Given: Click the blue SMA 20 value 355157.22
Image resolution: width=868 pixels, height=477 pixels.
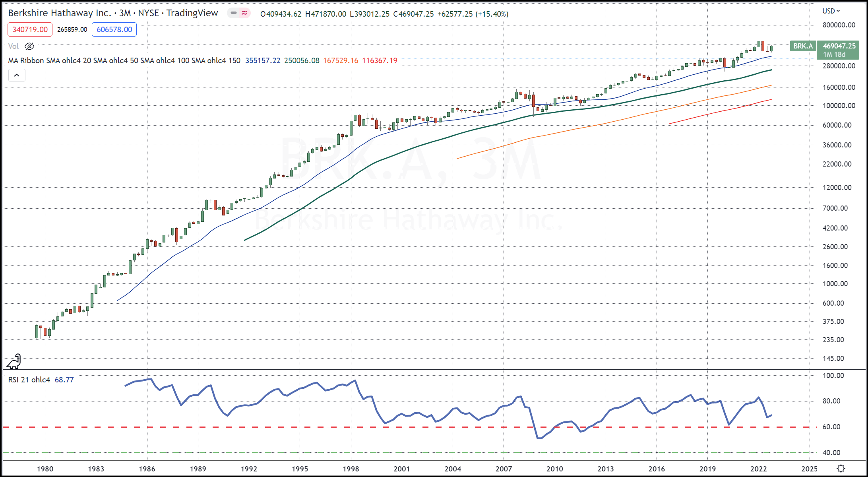Looking at the screenshot, I should click(263, 60).
